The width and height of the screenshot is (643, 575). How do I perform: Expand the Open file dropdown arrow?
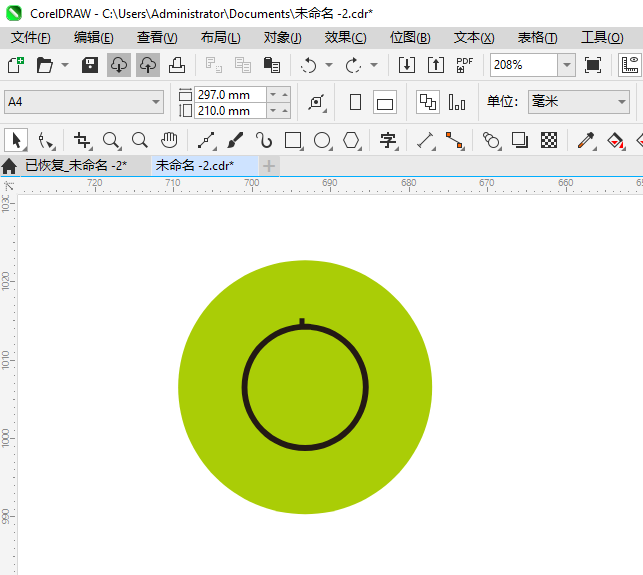[65, 65]
